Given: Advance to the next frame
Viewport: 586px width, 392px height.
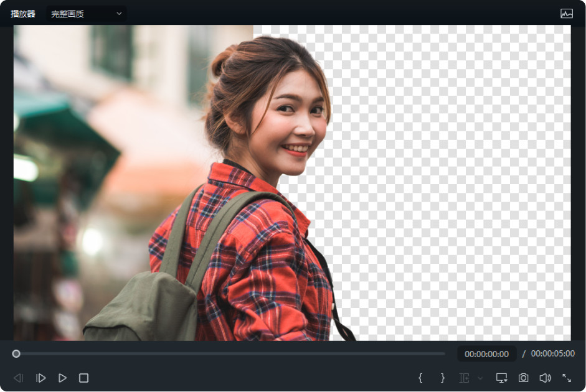Looking at the screenshot, I should click(41, 378).
